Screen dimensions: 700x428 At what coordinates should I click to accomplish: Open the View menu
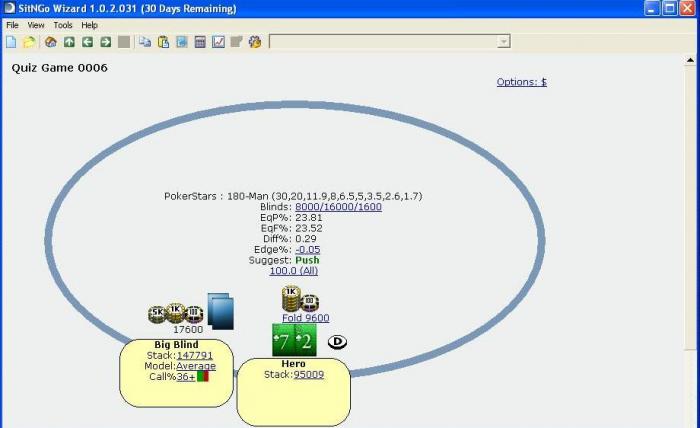36,25
